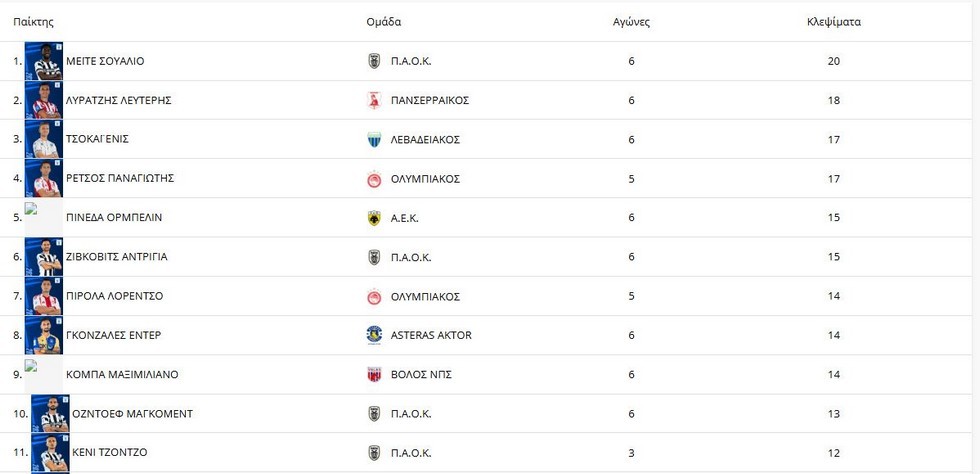This screenshot has height=474, width=980.
Task: Click the broken image for Πινέδα Ορμπελίν
Action: coord(31,210)
